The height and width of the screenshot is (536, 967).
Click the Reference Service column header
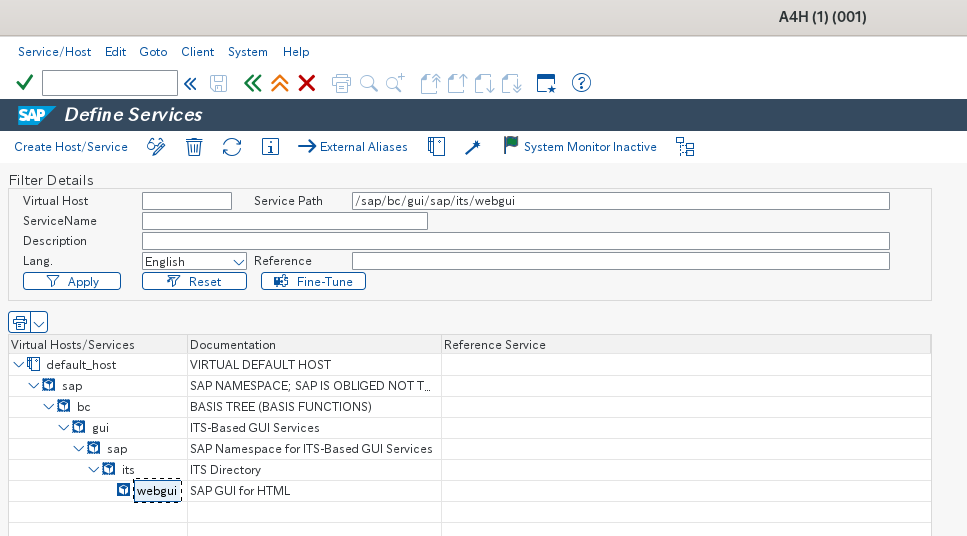pyautogui.click(x=686, y=345)
